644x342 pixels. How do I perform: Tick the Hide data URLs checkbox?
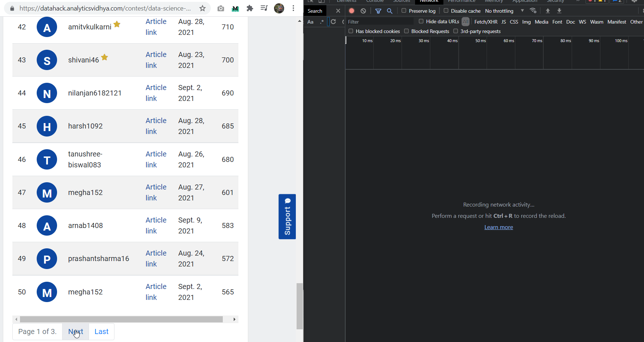pyautogui.click(x=421, y=21)
